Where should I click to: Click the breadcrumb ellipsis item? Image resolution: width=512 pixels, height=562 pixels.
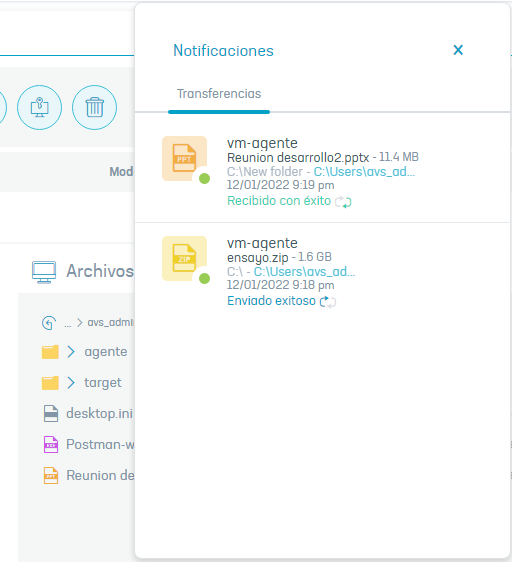[x=67, y=324]
